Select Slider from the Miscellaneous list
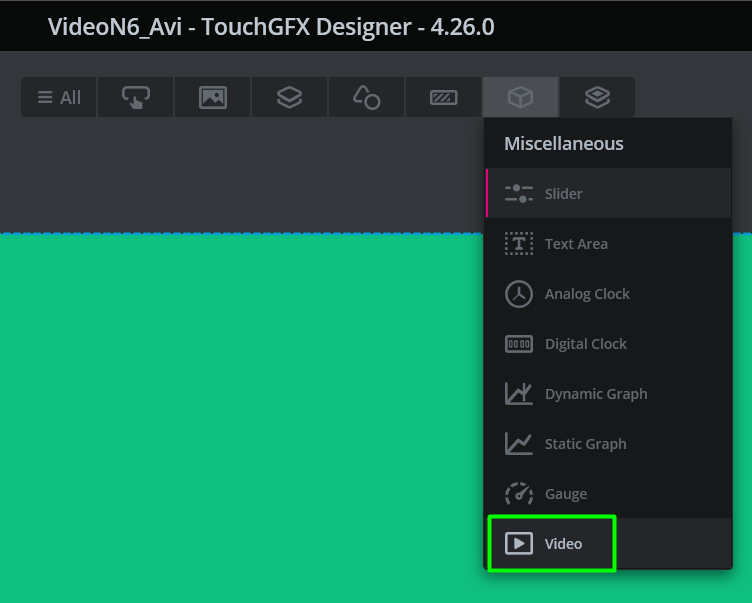 click(x=563, y=194)
